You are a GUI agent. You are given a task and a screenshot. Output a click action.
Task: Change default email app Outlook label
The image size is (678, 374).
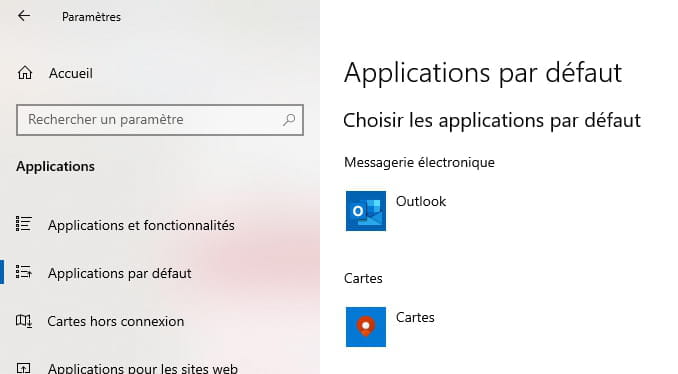pos(421,201)
